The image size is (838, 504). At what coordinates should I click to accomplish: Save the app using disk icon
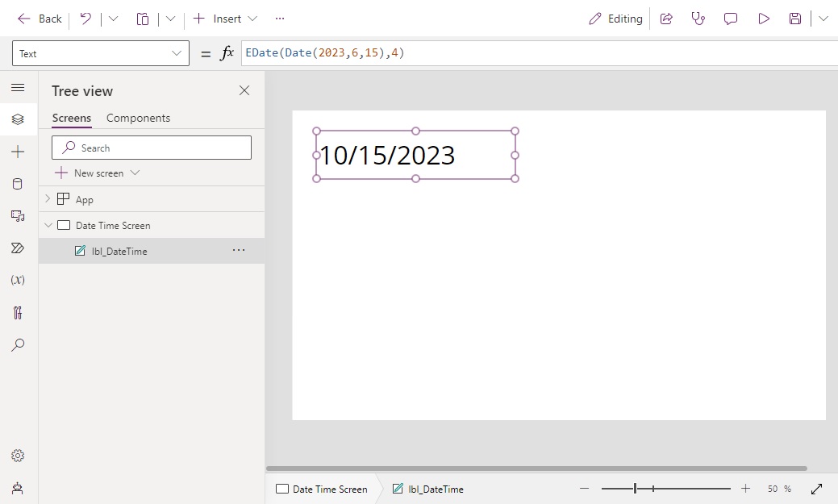(x=795, y=19)
